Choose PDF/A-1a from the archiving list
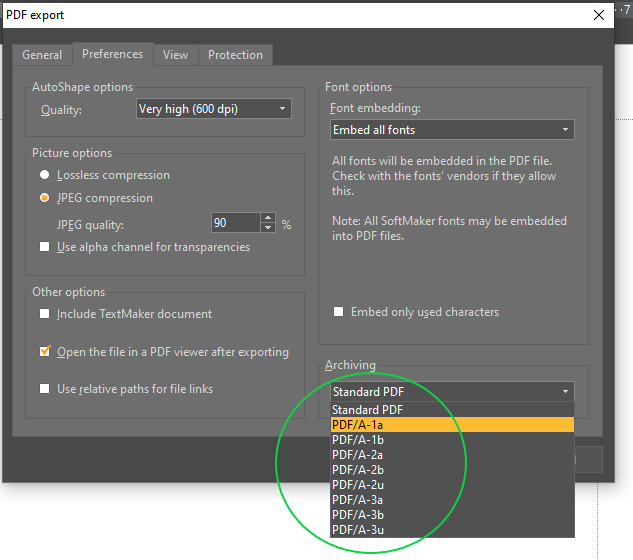Image resolution: width=633 pixels, height=560 pixels. pyautogui.click(x=452, y=425)
